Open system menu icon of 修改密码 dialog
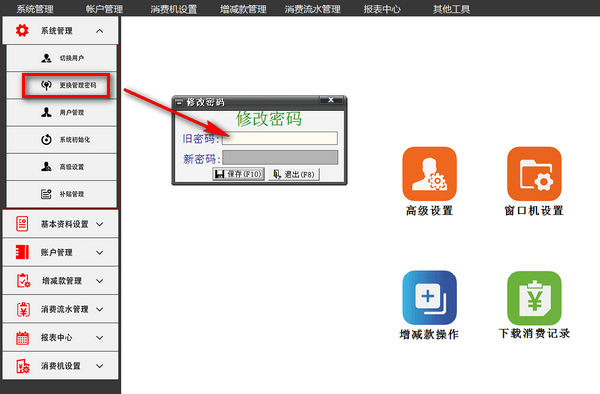 click(x=179, y=103)
